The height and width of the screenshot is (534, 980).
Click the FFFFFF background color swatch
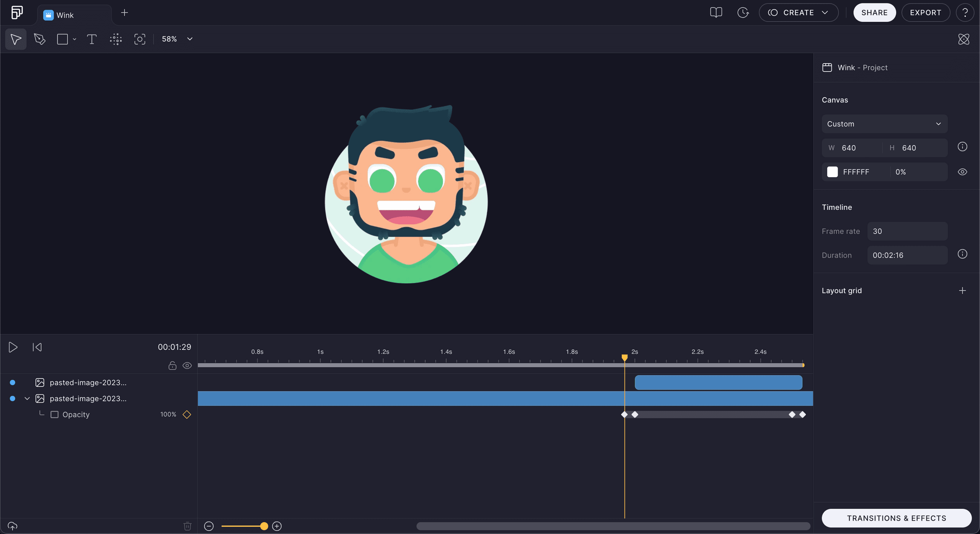coord(833,171)
